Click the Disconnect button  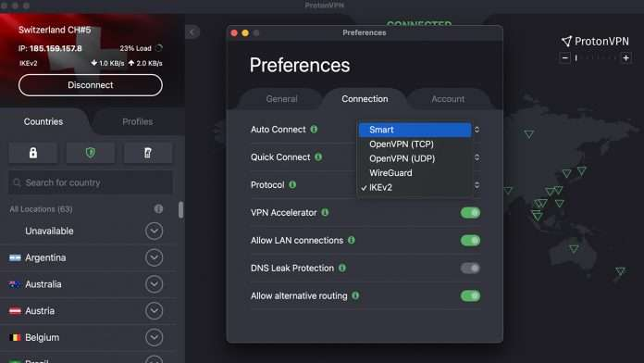[91, 85]
